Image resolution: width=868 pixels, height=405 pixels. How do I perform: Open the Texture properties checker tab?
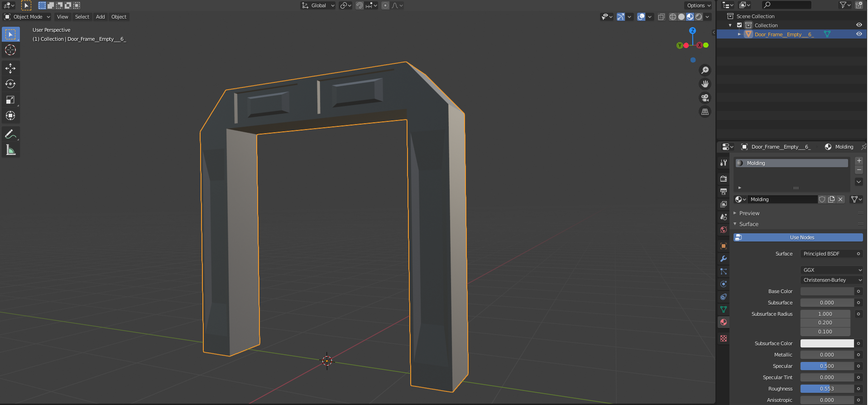point(724,338)
